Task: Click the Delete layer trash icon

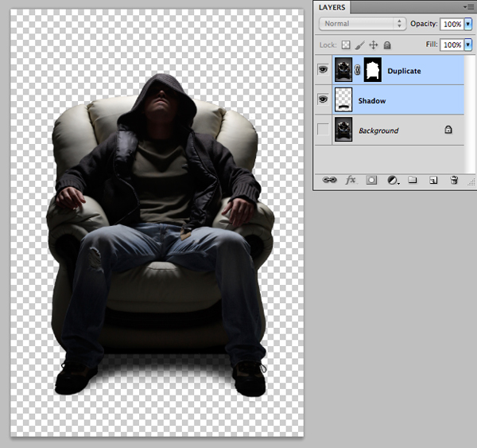Action: [454, 181]
